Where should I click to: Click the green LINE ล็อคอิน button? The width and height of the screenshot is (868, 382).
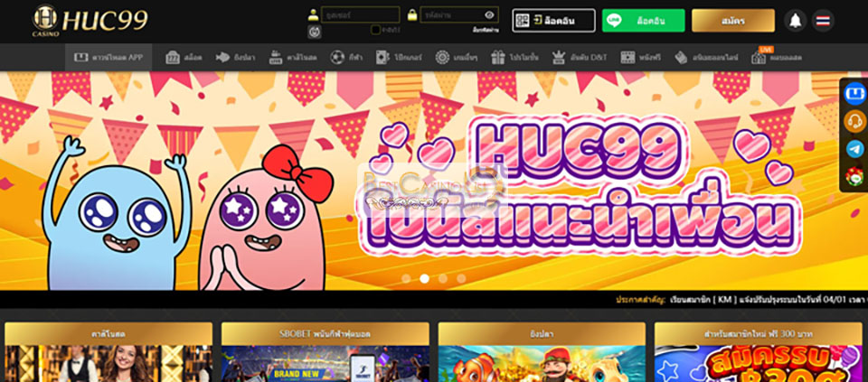[643, 21]
